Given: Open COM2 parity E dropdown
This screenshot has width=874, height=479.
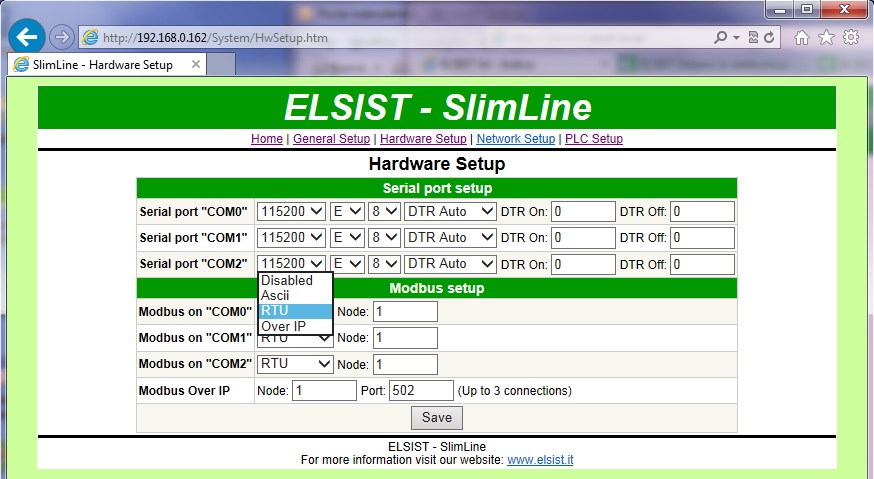Looking at the screenshot, I should tap(347, 264).
